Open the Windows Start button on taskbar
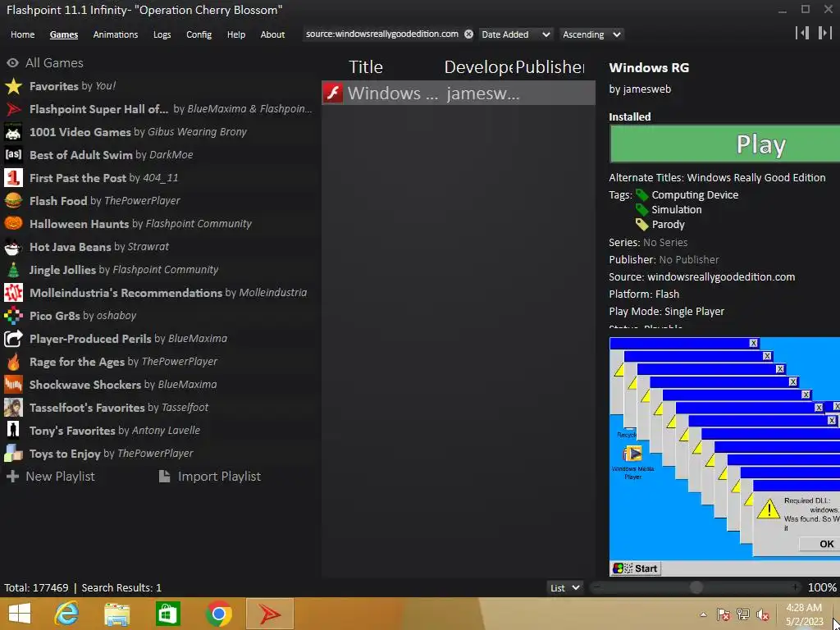The height and width of the screenshot is (630, 840). click(x=20, y=614)
